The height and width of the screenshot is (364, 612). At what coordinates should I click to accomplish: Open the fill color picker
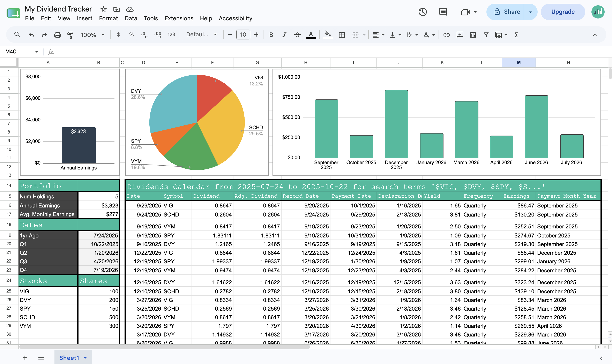pyautogui.click(x=328, y=34)
